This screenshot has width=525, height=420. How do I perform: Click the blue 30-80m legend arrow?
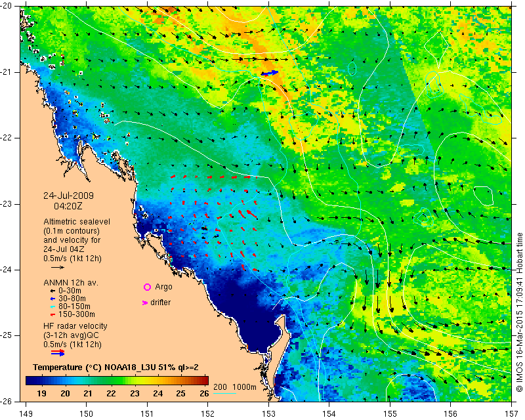[x=52, y=299]
